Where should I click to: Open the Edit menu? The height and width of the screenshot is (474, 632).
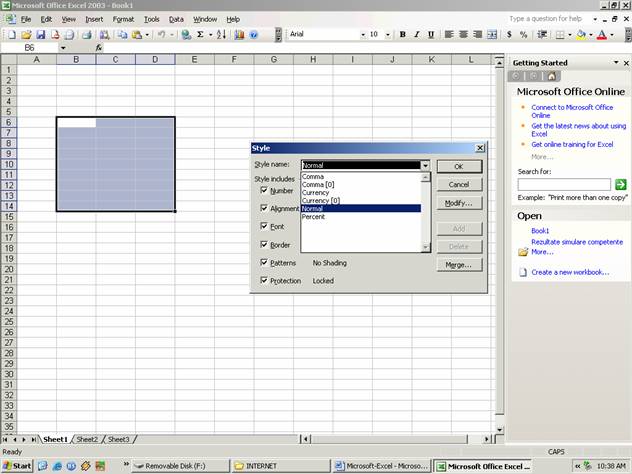46,19
